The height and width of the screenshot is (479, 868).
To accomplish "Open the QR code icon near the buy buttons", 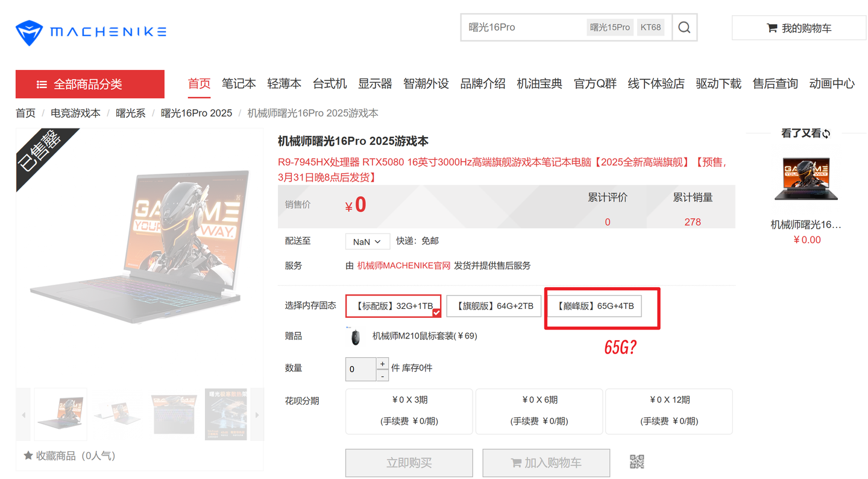I will pyautogui.click(x=637, y=462).
